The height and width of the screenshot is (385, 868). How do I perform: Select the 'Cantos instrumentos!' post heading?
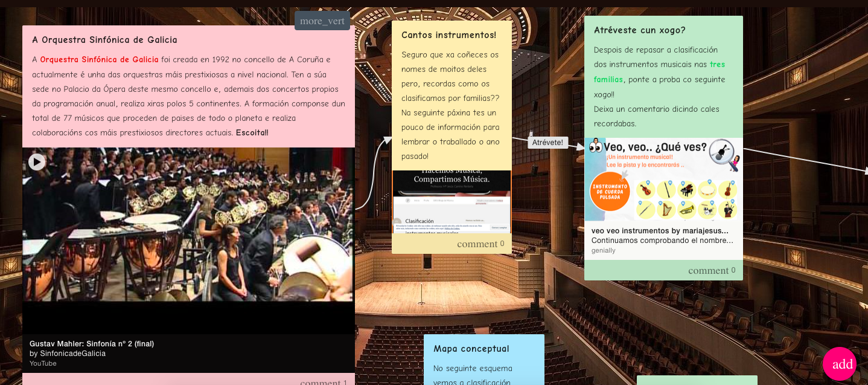pyautogui.click(x=448, y=35)
